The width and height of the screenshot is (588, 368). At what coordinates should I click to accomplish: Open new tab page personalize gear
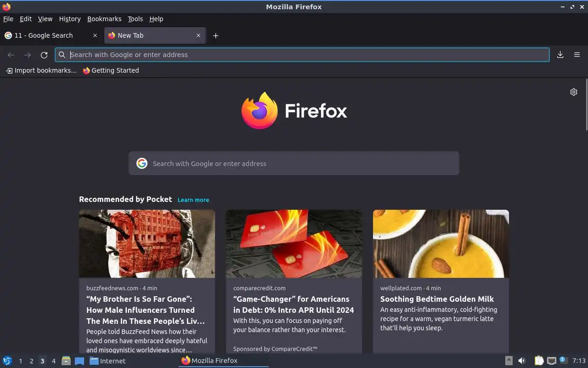pyautogui.click(x=574, y=92)
